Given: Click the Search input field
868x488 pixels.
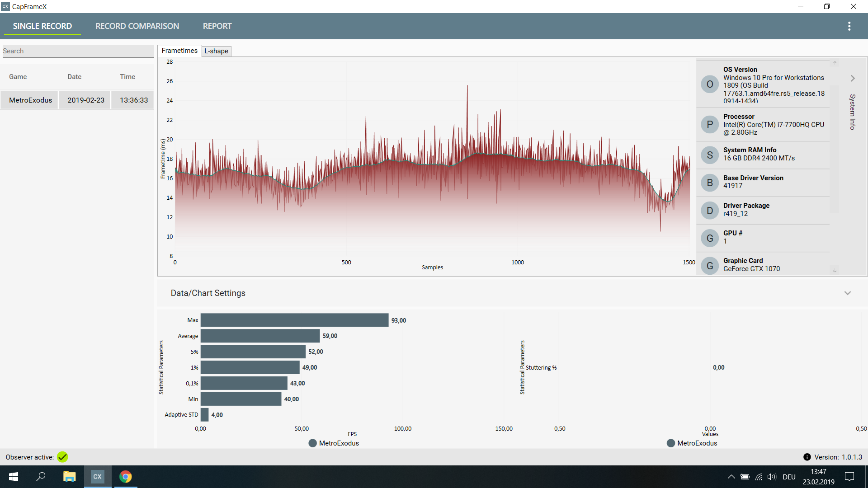Looking at the screenshot, I should (78, 51).
